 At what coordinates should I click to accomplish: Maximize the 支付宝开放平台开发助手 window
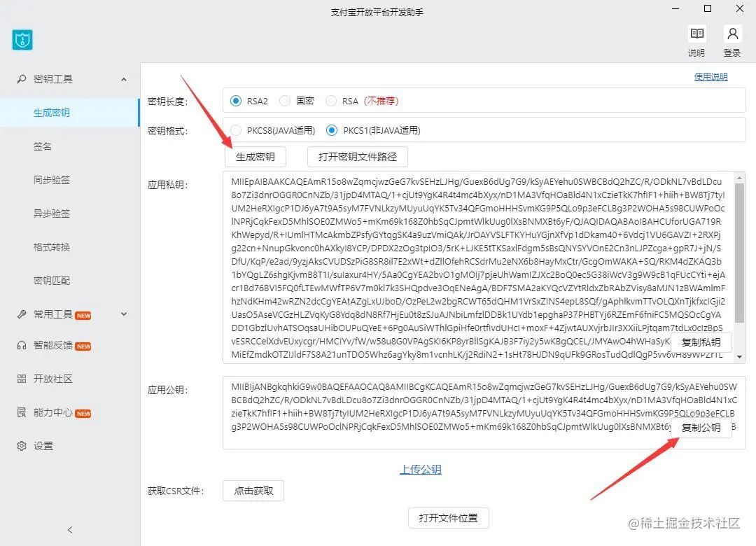[708, 8]
